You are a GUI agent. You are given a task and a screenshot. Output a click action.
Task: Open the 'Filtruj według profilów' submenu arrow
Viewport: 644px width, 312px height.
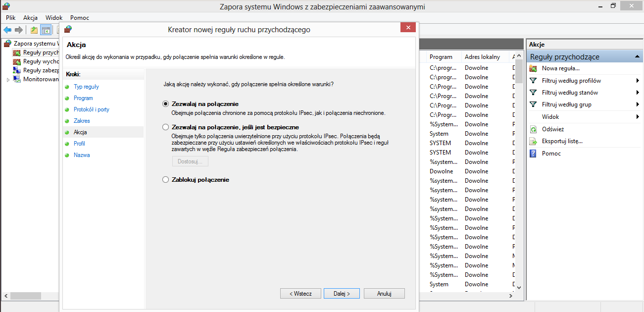(638, 81)
